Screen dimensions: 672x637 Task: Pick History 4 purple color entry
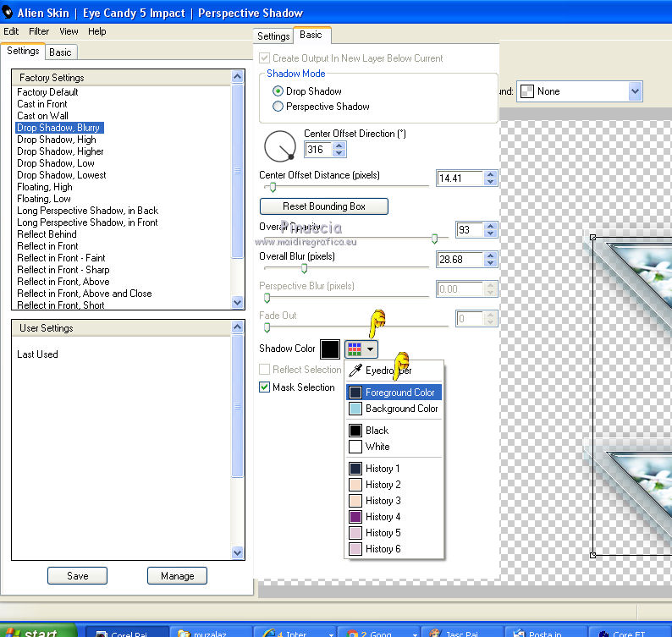(x=394, y=517)
